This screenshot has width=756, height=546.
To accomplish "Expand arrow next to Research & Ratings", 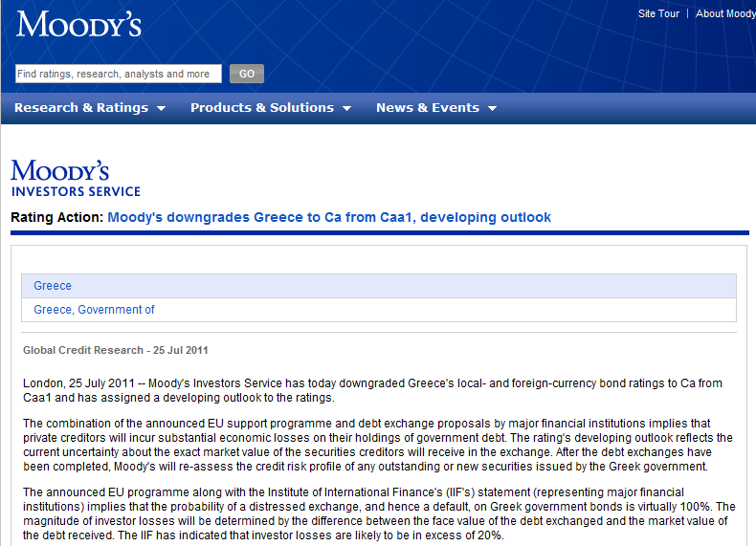I will click(x=161, y=109).
